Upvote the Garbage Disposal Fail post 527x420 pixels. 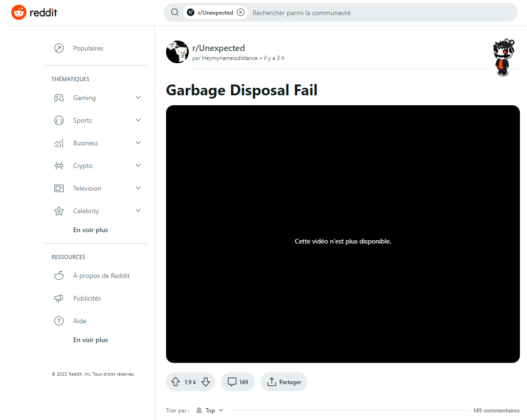point(176,382)
